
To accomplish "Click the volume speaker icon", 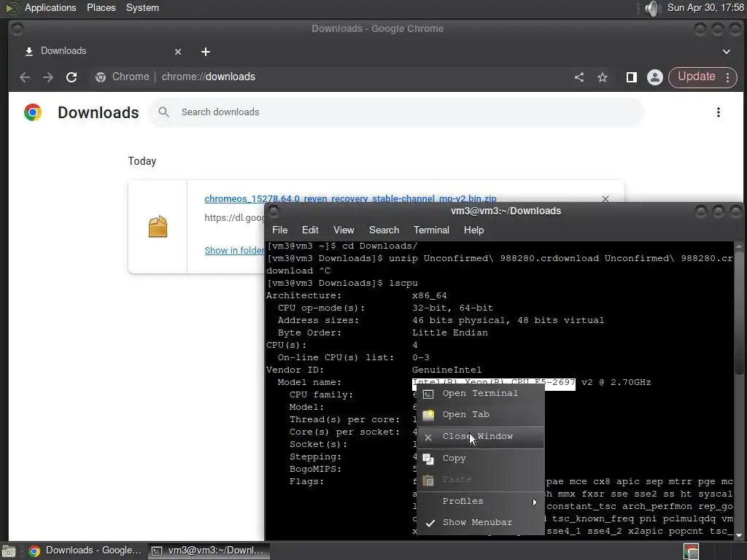I will point(651,8).
